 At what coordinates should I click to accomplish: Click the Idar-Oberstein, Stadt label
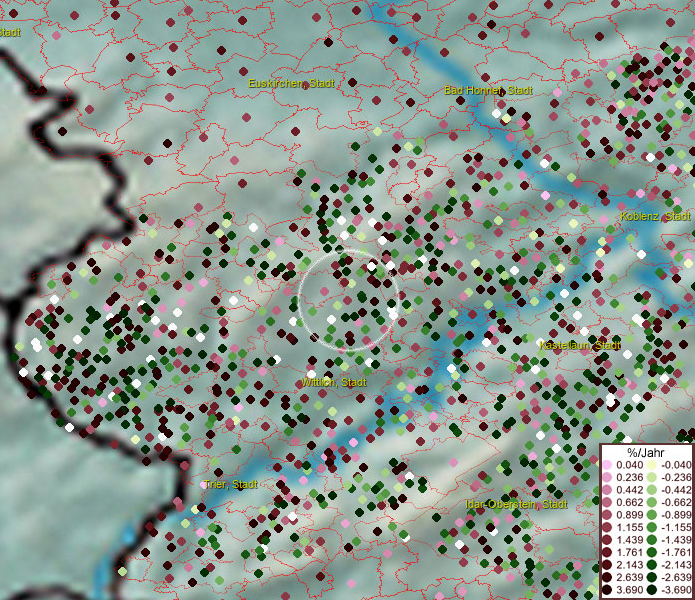click(x=516, y=504)
